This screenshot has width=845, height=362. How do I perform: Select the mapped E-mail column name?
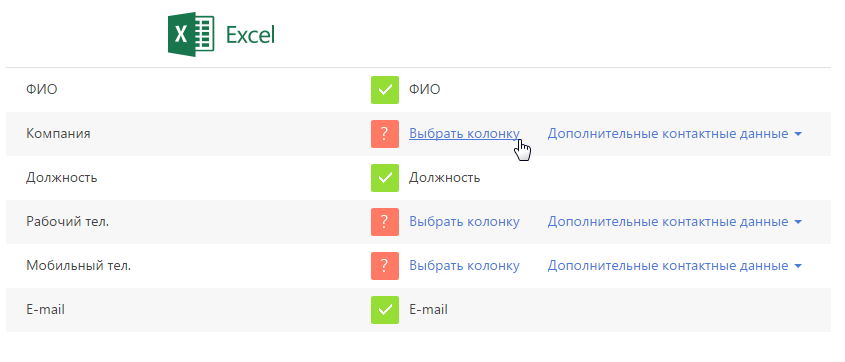(x=428, y=310)
